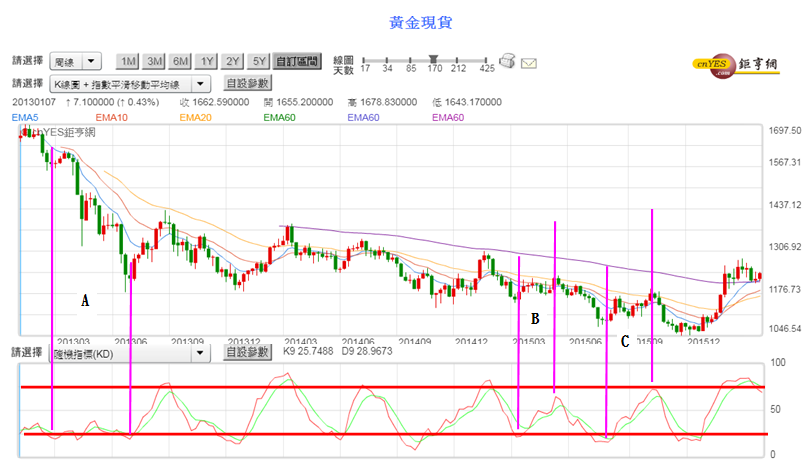Click 自設參數 next to KD indicator
811x466 pixels.
(248, 352)
